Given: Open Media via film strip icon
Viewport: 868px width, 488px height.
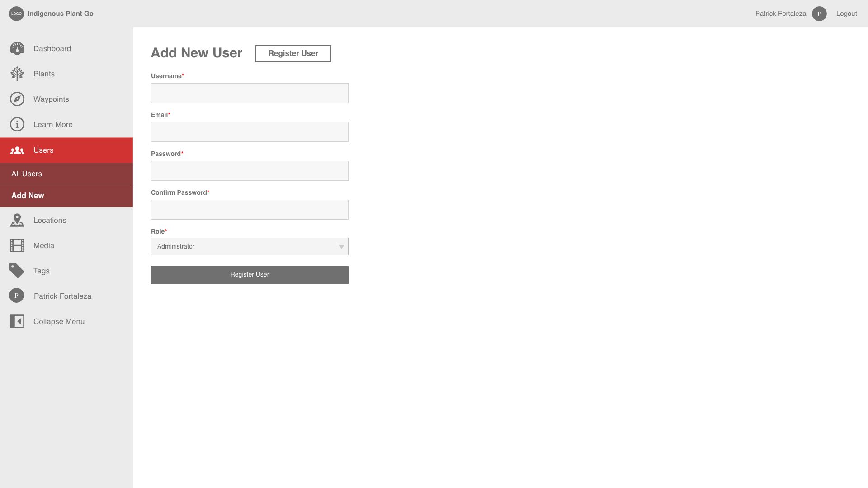Looking at the screenshot, I should (x=17, y=245).
